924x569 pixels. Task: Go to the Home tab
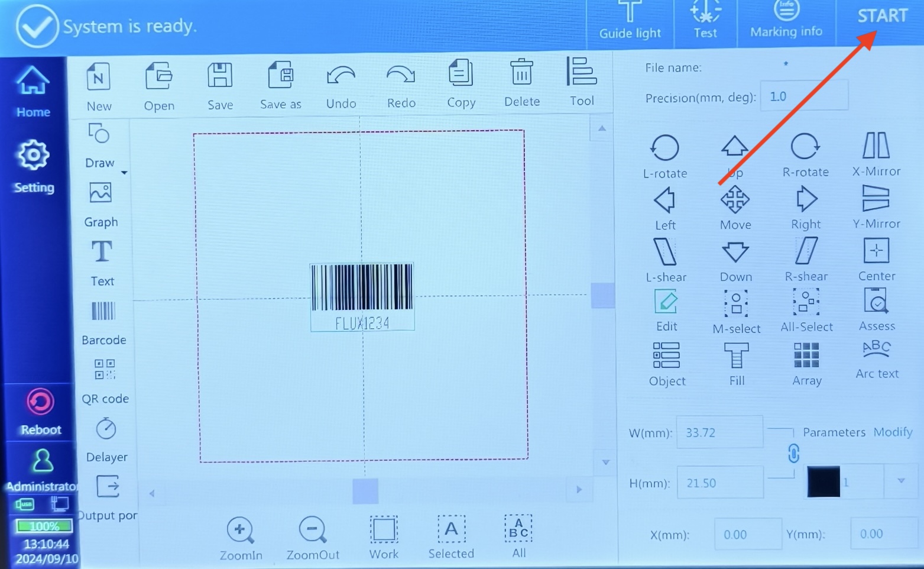point(33,92)
